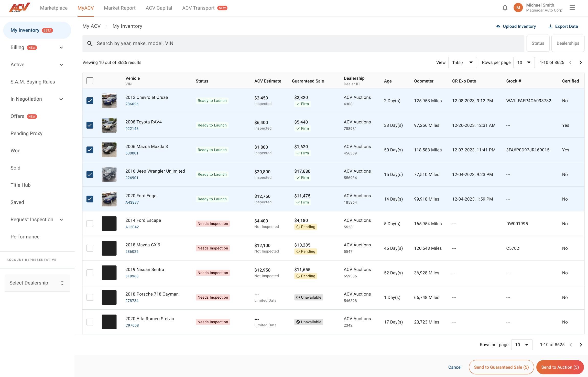Switch to the Market Report tab
Image resolution: width=588 pixels, height=377 pixels.
pos(119,8)
